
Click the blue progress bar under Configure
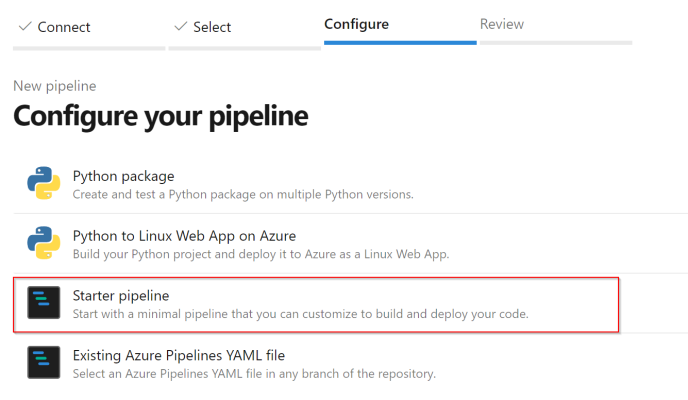point(400,42)
